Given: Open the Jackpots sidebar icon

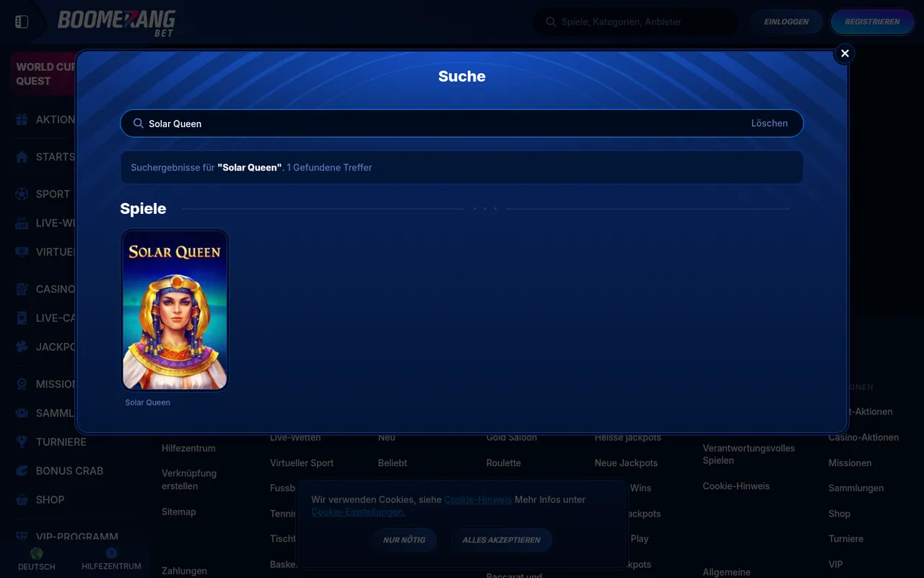Looking at the screenshot, I should tap(22, 347).
